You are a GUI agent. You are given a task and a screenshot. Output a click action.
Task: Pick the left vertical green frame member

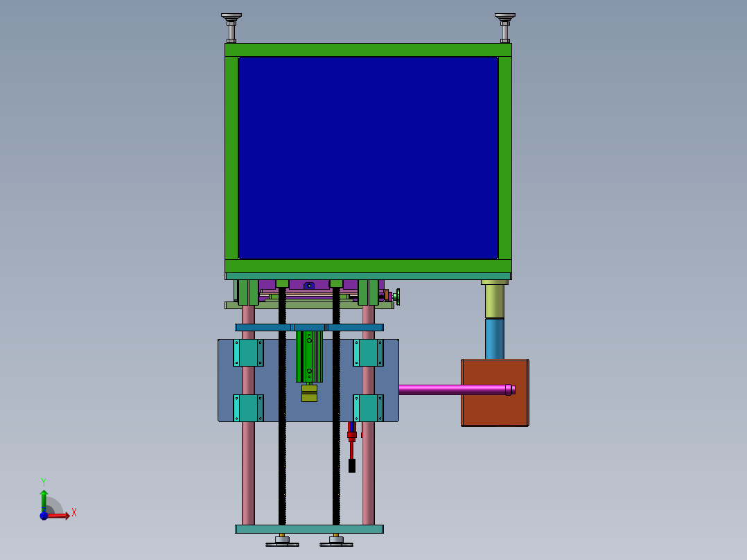point(231,158)
